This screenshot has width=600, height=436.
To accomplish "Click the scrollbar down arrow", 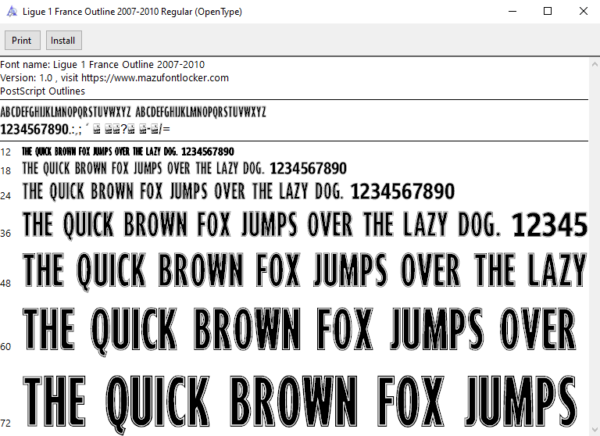I will point(595,429).
